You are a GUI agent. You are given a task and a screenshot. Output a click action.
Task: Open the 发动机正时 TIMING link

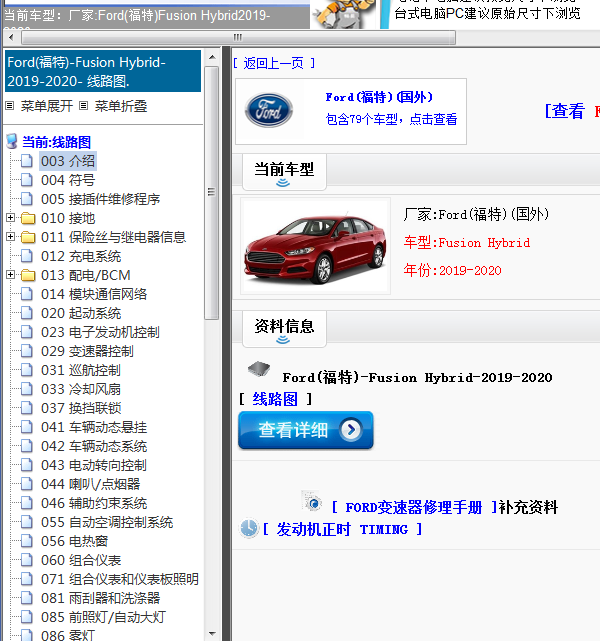[342, 529]
